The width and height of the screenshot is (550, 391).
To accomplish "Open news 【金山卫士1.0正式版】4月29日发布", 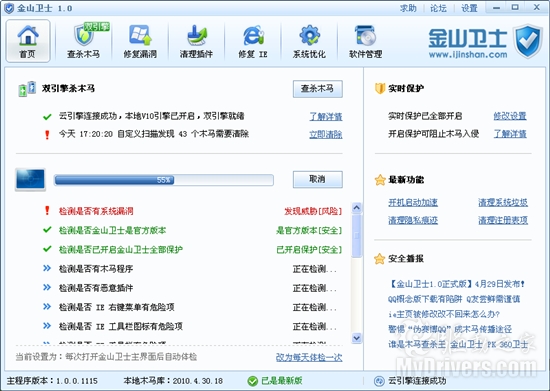I will [457, 284].
